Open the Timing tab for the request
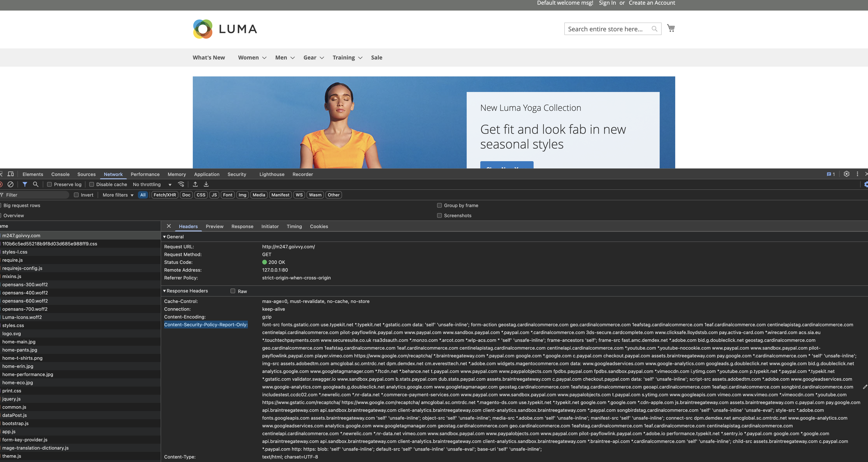The image size is (868, 462). 294,227
